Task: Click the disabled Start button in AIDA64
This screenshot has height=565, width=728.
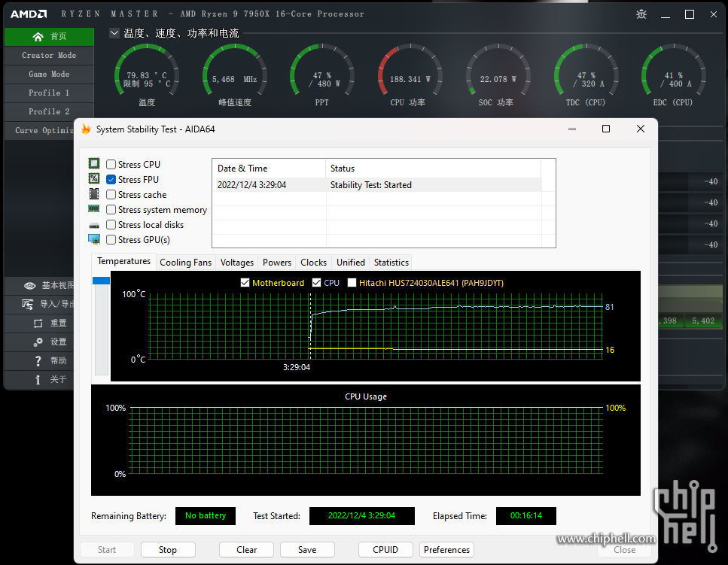Action: pos(107,550)
